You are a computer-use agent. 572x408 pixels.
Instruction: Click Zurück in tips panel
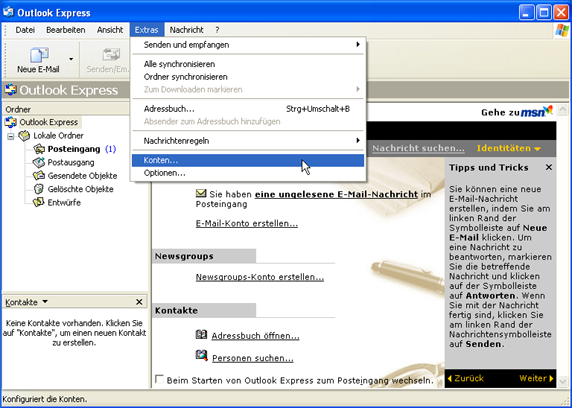pos(466,378)
